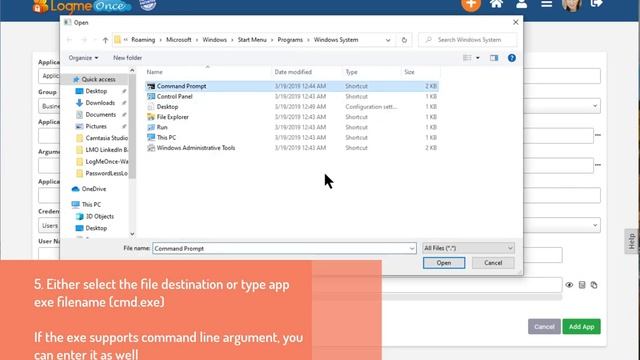Select the Desktop configuration file
Screen dimensions: 640x360
(292, 107)
